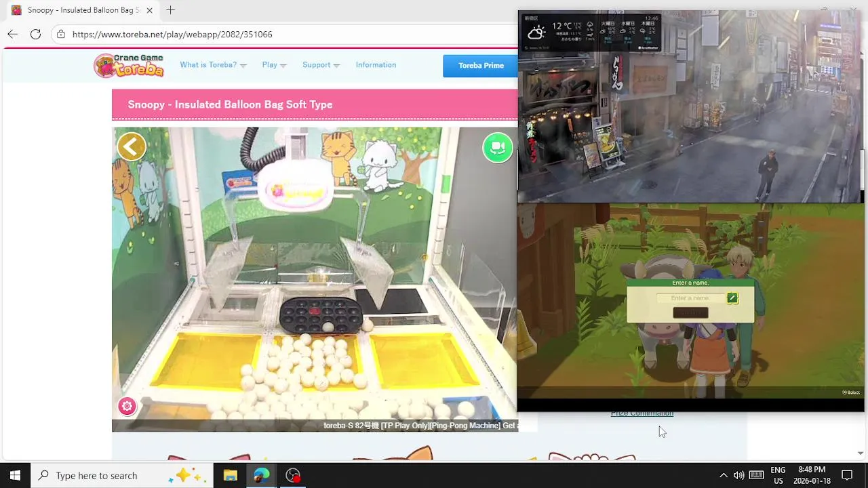868x488 pixels.
Task: Click the yellow back arrow on game view
Action: [x=132, y=146]
